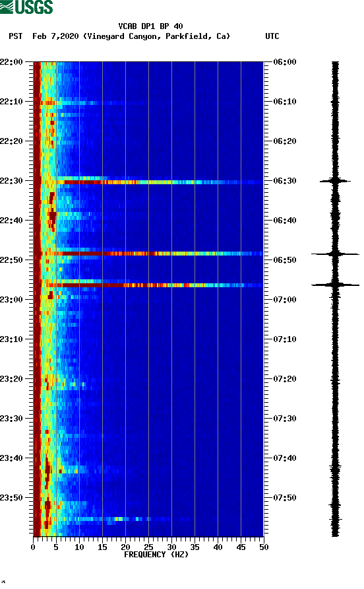Click the 23:40 PST time label

pos(11,458)
